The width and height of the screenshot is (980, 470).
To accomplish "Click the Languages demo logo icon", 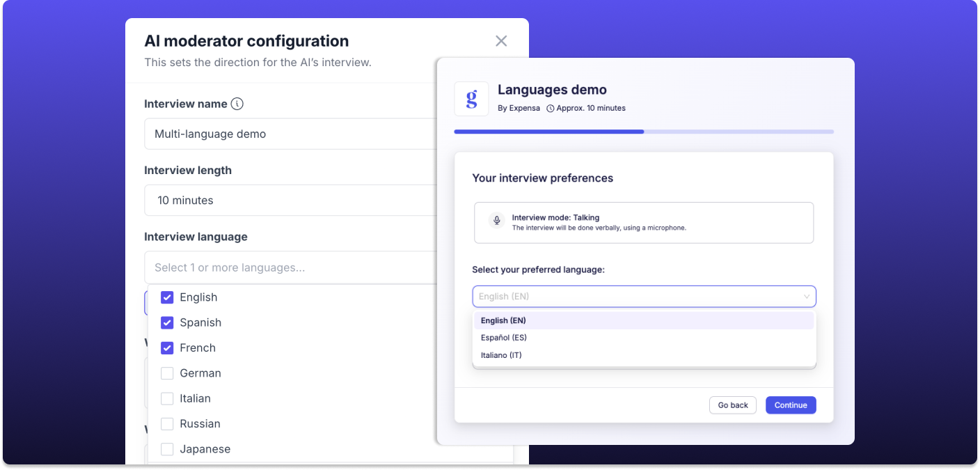I will tap(471, 99).
